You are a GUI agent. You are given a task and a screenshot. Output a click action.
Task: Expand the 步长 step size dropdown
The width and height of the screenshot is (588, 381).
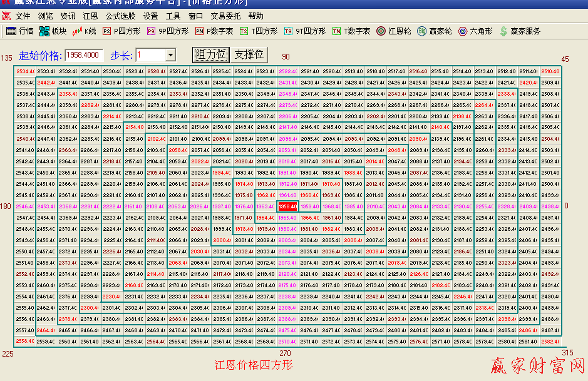point(170,55)
